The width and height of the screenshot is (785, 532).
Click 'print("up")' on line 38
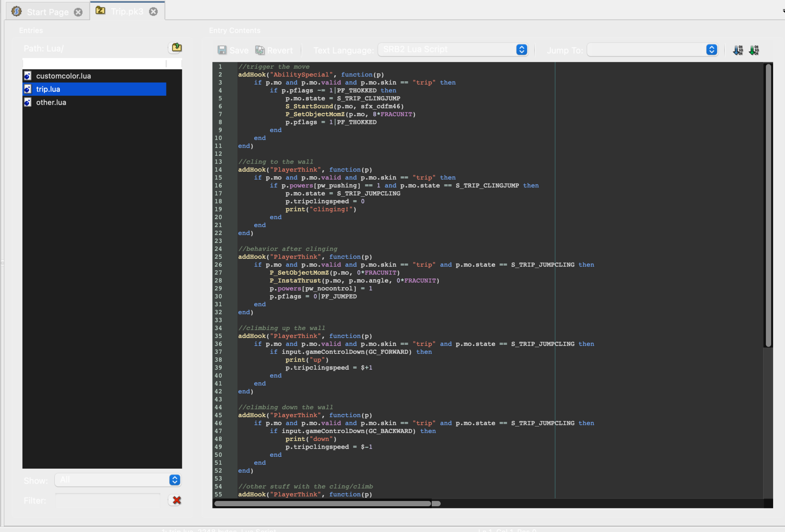307,360
